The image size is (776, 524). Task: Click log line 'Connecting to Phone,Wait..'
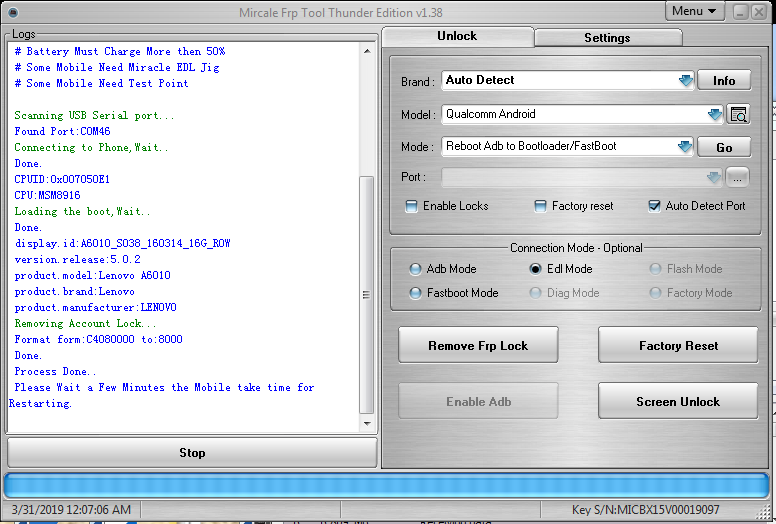(91, 147)
